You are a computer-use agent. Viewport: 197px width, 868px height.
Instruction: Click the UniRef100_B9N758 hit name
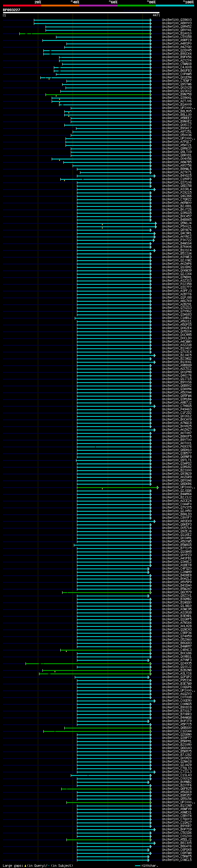(176, 94)
